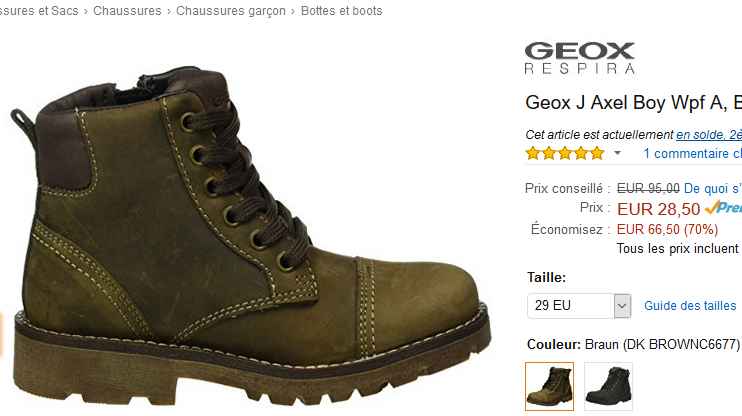
Task: Click the orange tab at left edge
Action: tap(1, 335)
